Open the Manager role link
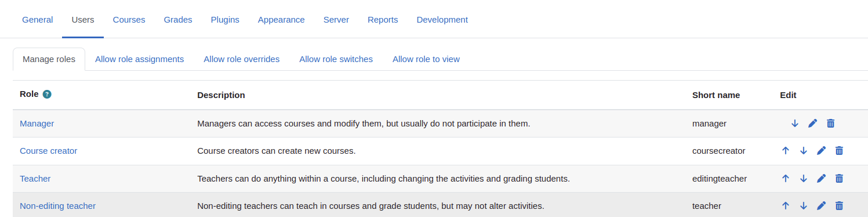The width and height of the screenshot is (868, 217). 37,124
